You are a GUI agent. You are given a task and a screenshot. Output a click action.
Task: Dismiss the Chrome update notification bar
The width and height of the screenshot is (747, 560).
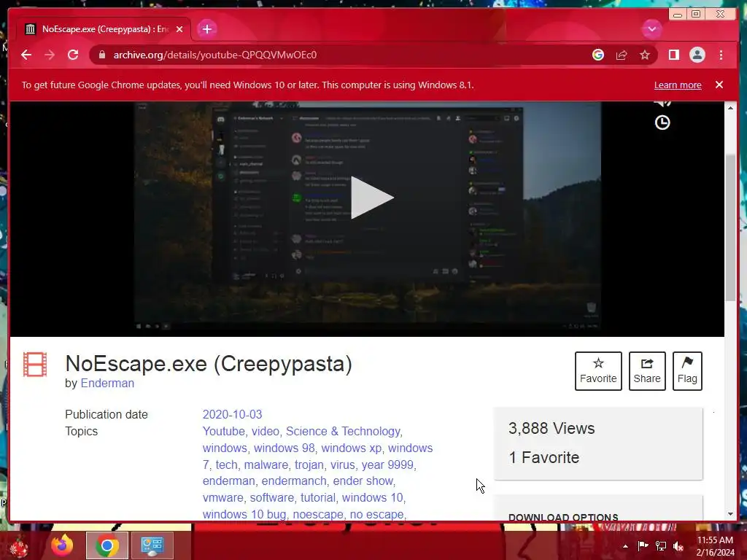click(x=719, y=85)
